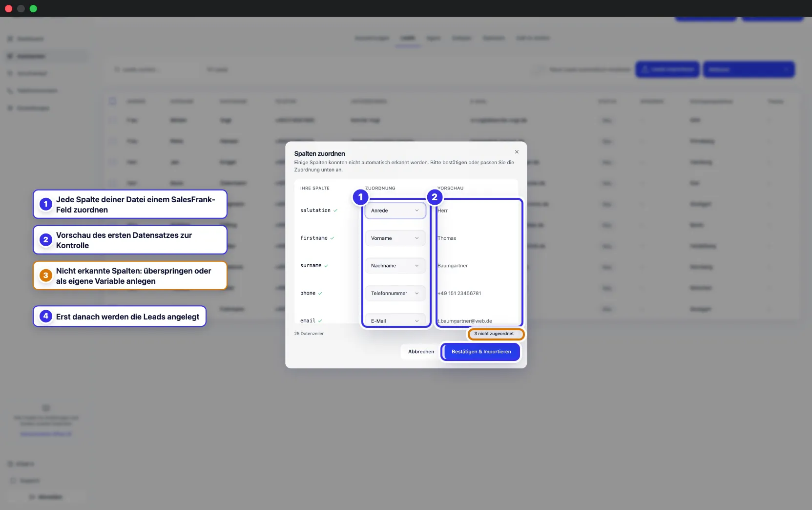
Task: Close the Spalten zuordnen dialog with X
Action: 517,152
